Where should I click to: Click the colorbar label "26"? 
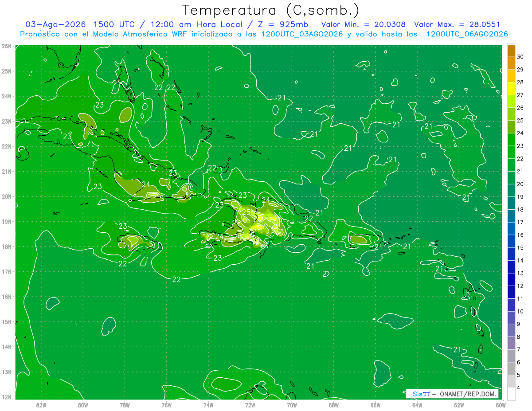pyautogui.click(x=520, y=108)
